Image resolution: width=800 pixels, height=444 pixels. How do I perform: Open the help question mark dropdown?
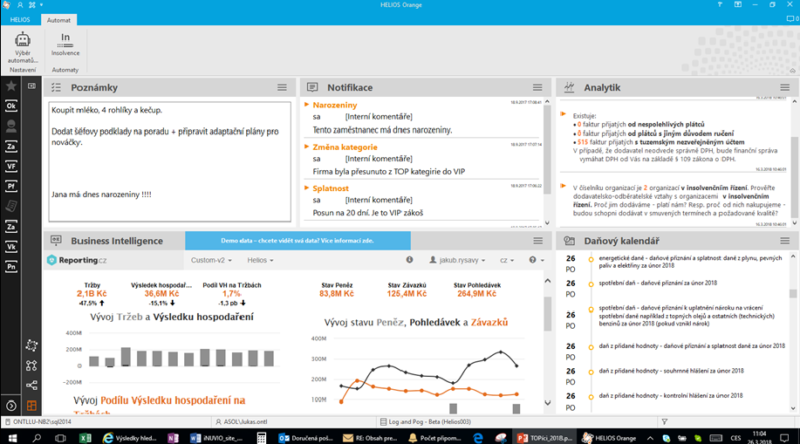tap(536, 260)
